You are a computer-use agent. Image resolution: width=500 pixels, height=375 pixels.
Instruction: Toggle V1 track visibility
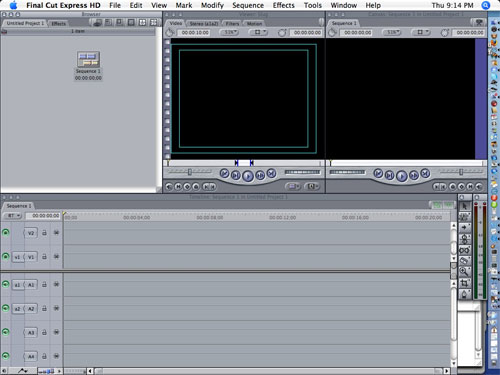[x=6, y=256]
